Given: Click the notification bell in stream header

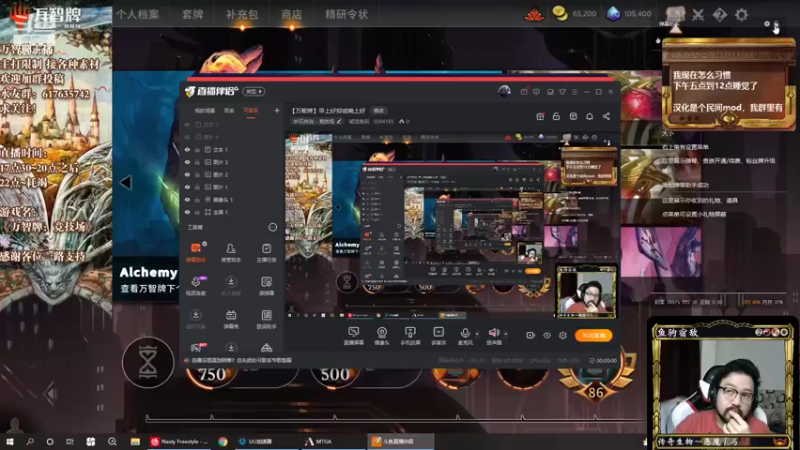Looking at the screenshot, I should point(589,116).
